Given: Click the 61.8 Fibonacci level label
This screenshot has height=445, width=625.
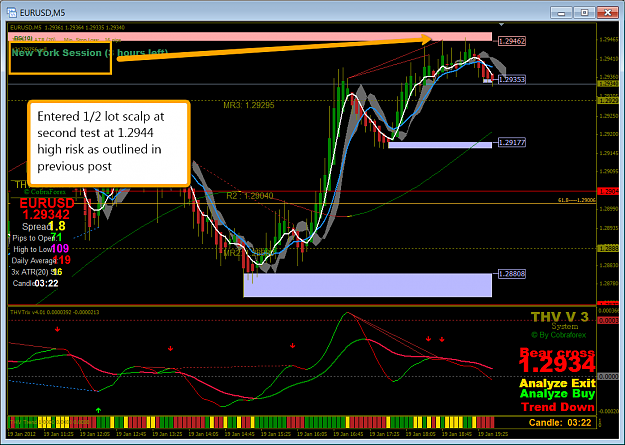Looking at the screenshot, I should tap(577, 201).
